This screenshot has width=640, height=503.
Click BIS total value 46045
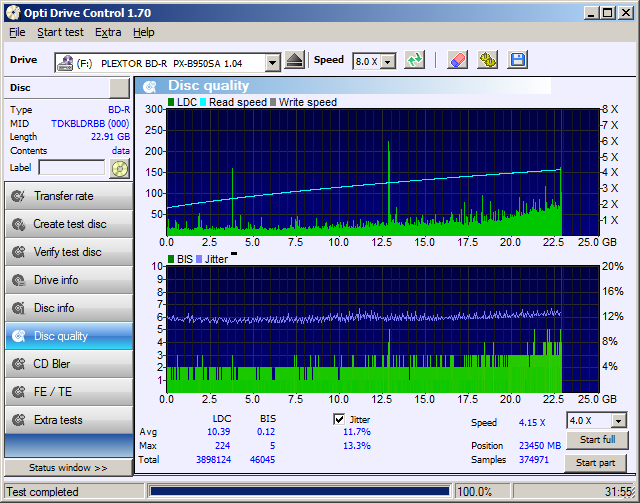click(262, 460)
